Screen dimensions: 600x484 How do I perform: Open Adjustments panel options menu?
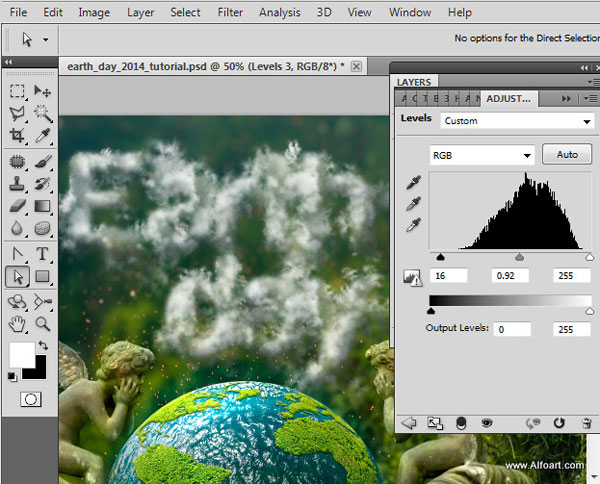point(592,99)
